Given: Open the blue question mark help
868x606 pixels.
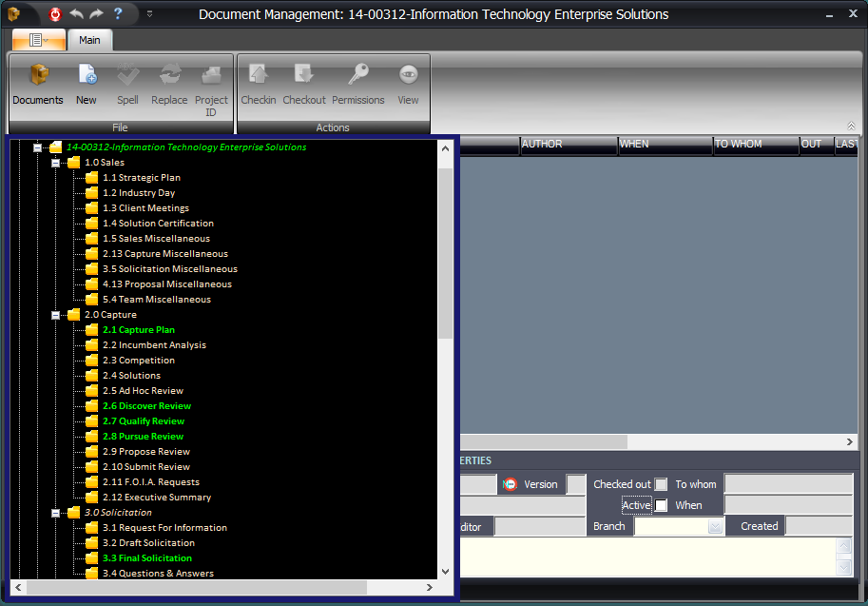Looking at the screenshot, I should [118, 14].
